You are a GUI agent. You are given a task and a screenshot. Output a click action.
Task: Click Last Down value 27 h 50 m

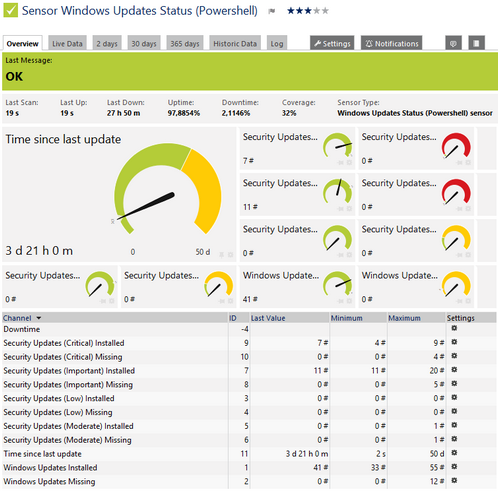(x=123, y=113)
